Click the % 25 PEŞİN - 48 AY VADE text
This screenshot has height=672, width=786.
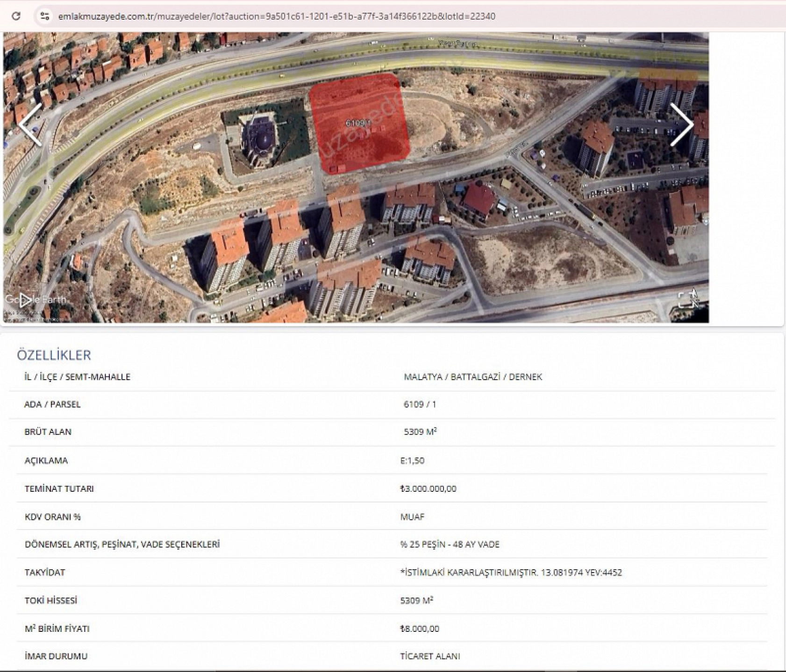click(x=450, y=545)
